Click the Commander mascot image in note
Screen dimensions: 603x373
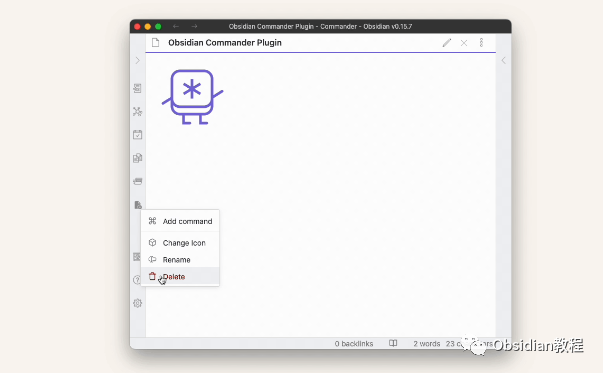point(192,97)
